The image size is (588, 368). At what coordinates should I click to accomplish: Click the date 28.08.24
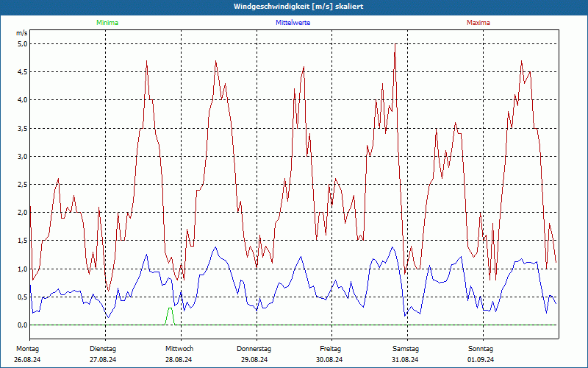(179, 360)
